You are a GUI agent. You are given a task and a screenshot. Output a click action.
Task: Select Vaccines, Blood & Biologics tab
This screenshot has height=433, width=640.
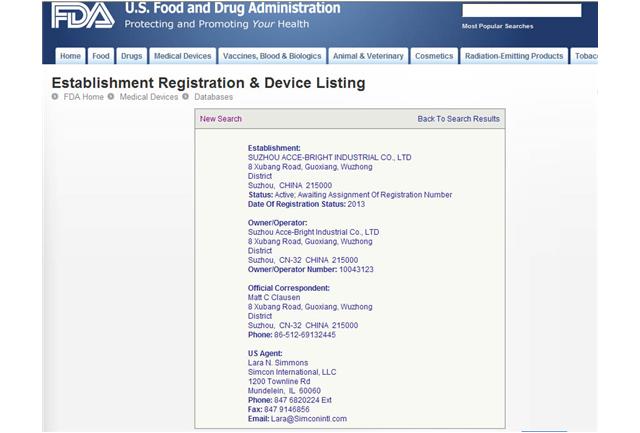(272, 56)
